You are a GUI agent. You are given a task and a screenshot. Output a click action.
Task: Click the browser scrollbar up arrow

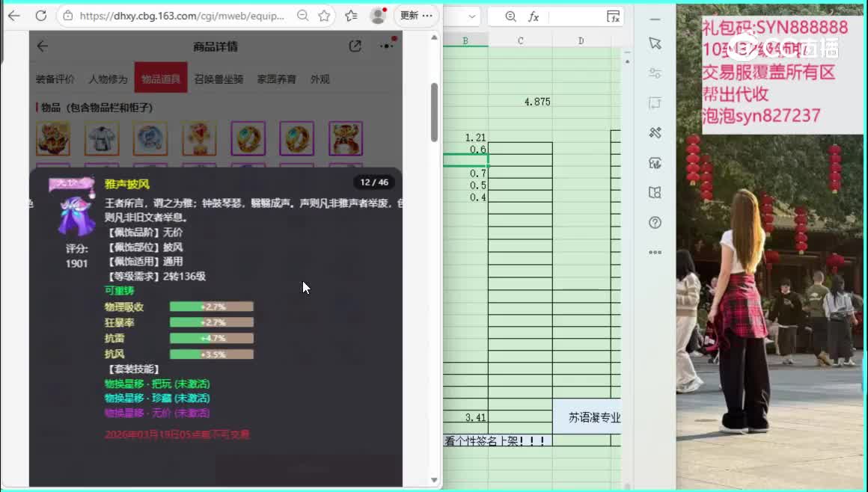click(434, 37)
